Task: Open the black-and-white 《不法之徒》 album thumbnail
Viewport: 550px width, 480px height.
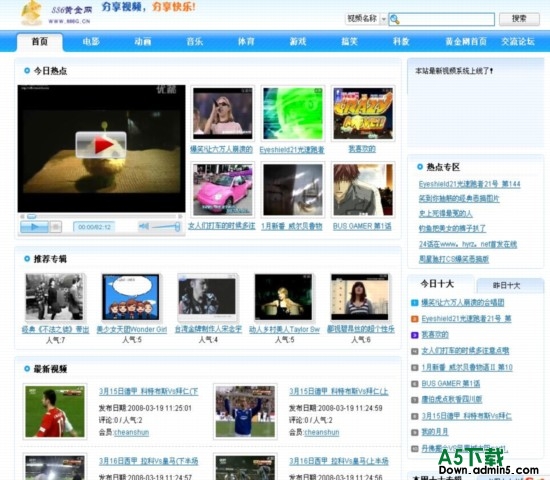Action: coord(55,297)
